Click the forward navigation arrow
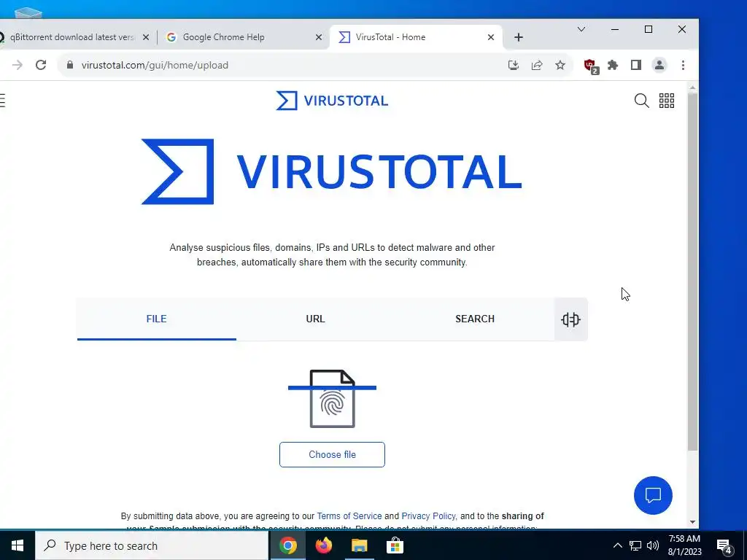This screenshot has width=747, height=560. click(x=18, y=65)
